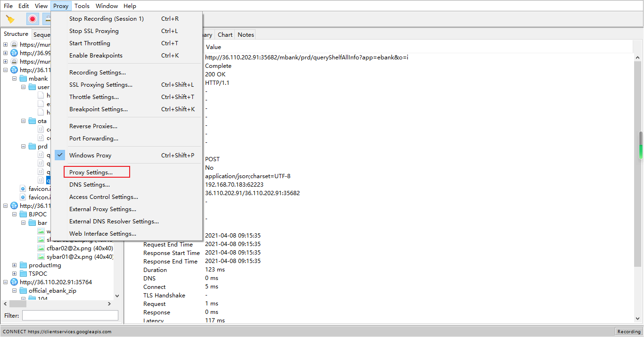This screenshot has width=644, height=337.
Task: Collapse the http://36.110.202.91:35764 host node
Action: click(6, 282)
